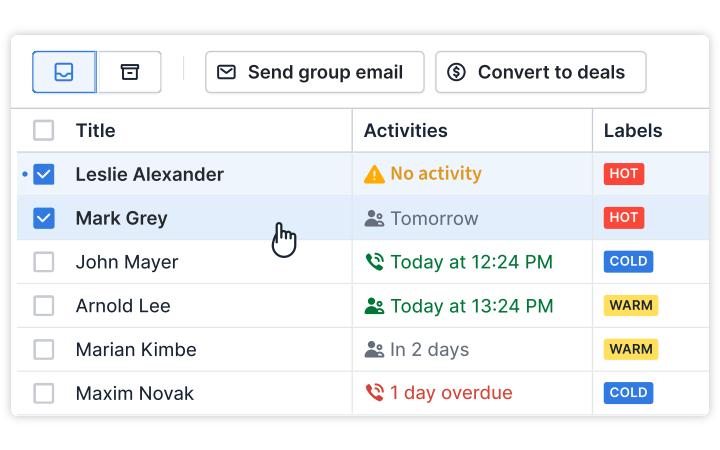
Task: Click the Convert to deals button
Action: tap(540, 72)
